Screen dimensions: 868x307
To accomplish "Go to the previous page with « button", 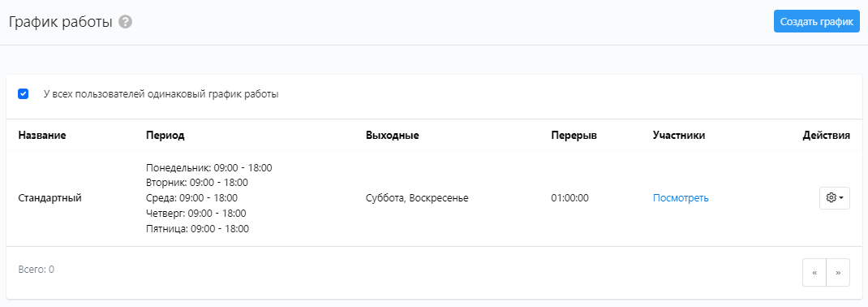I will click(814, 273).
